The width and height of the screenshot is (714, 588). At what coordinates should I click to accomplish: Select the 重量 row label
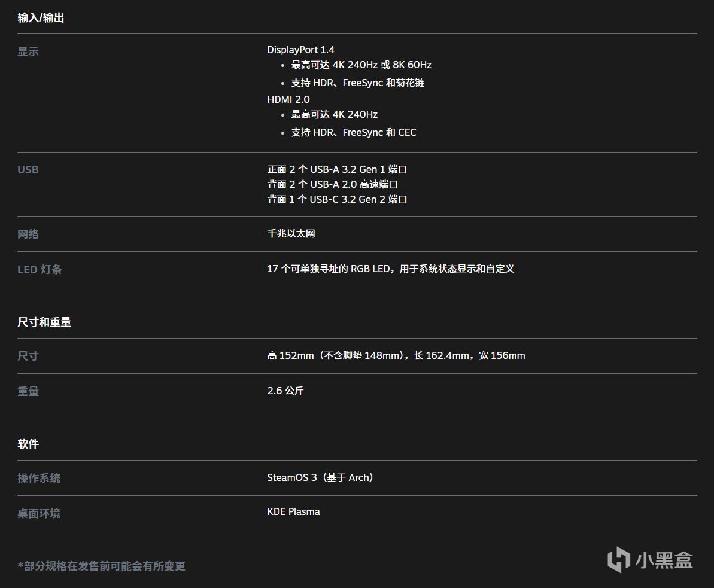[28, 391]
